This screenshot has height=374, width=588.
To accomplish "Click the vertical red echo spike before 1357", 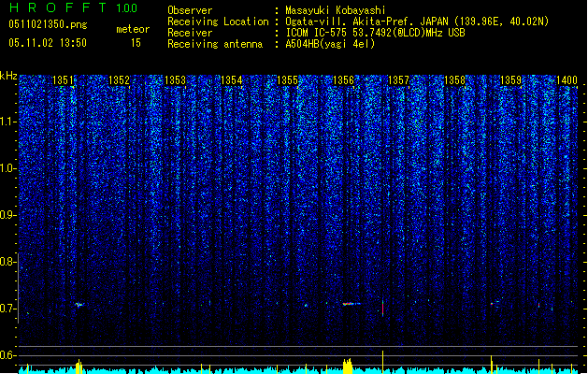I will 382,308.
